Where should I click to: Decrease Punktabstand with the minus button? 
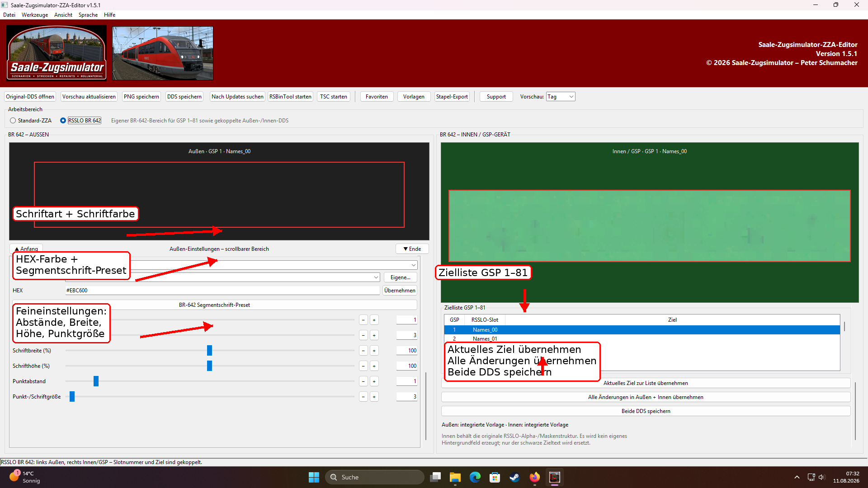tap(363, 381)
